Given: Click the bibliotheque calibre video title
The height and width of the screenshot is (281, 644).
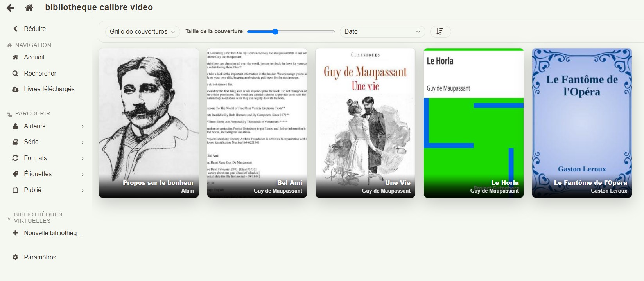Looking at the screenshot, I should click(x=99, y=7).
